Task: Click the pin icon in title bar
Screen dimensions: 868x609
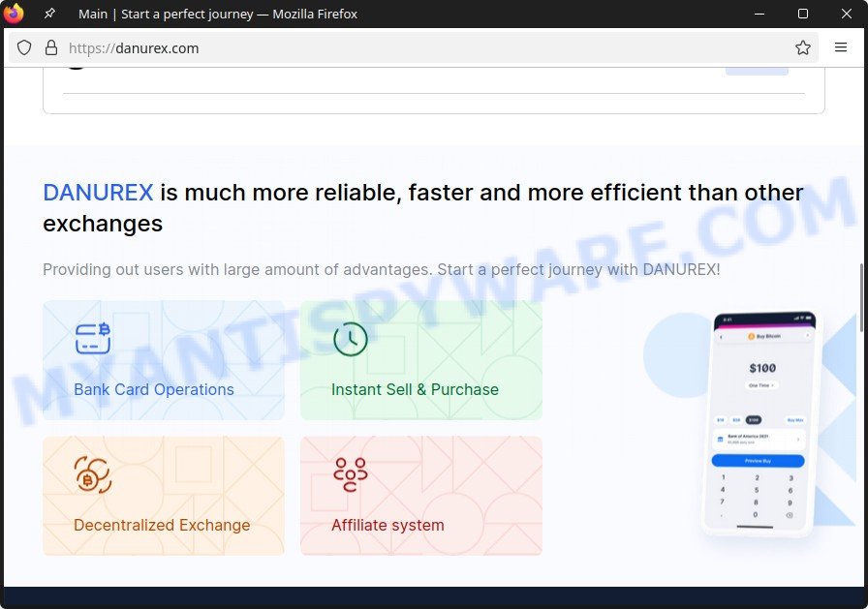Action: 49,14
